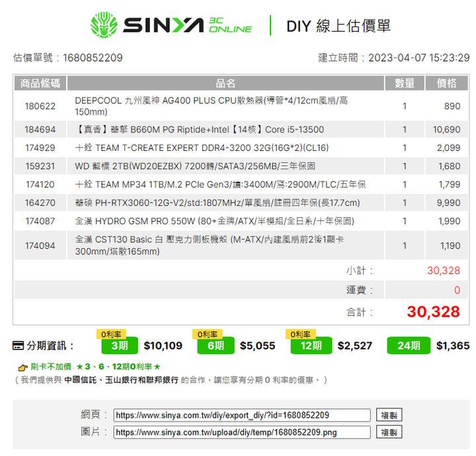
Task: Click price 10,690
Action: [446, 130]
